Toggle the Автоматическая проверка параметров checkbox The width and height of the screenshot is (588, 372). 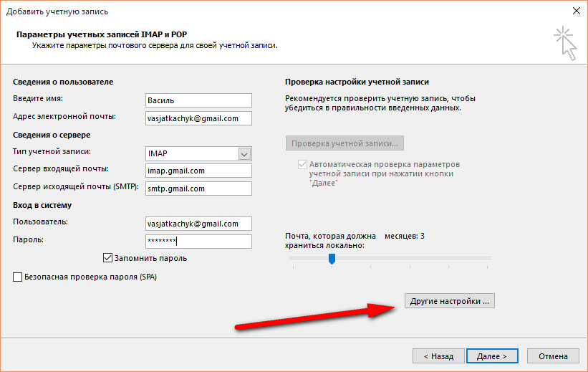click(x=302, y=164)
